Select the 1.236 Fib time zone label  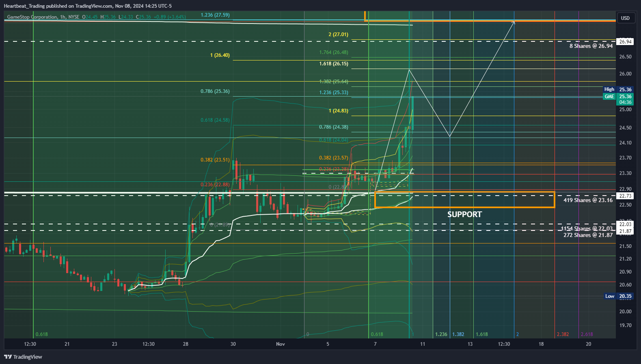[441, 334]
